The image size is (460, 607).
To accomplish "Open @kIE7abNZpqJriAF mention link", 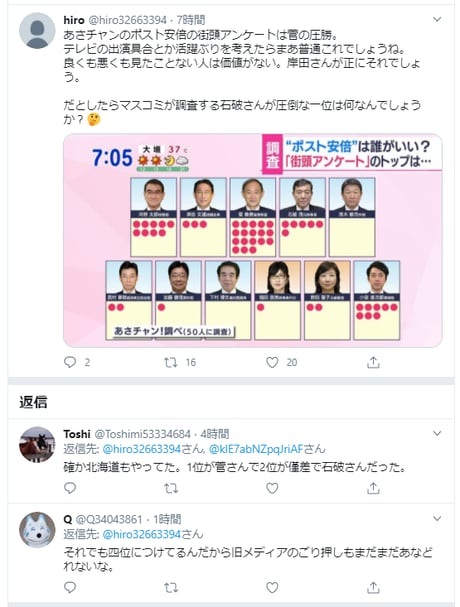I will click(256, 449).
